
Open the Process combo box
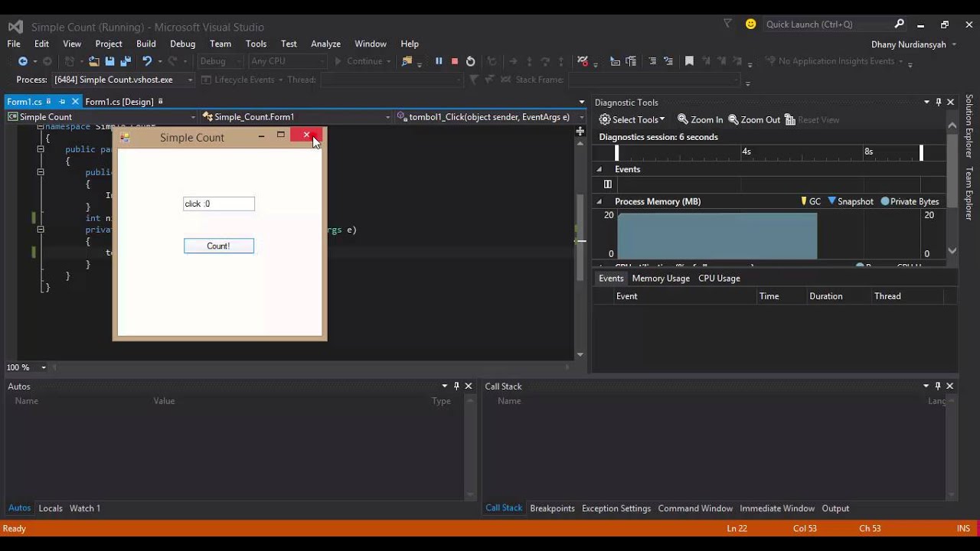click(122, 80)
